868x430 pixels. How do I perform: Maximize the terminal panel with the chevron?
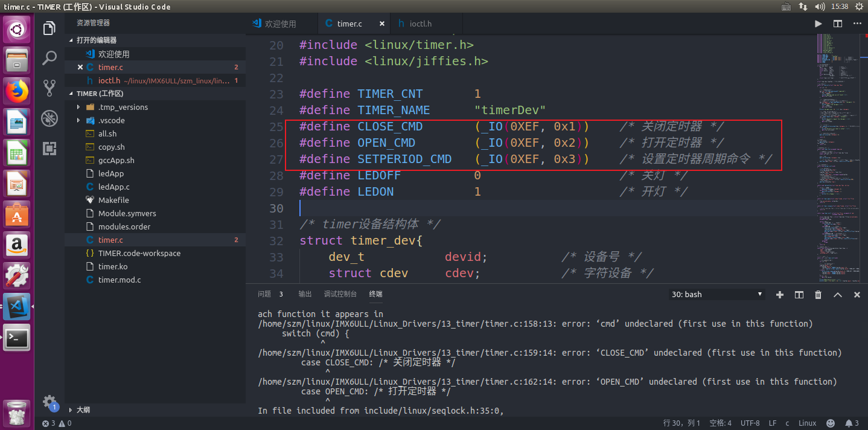coord(838,295)
